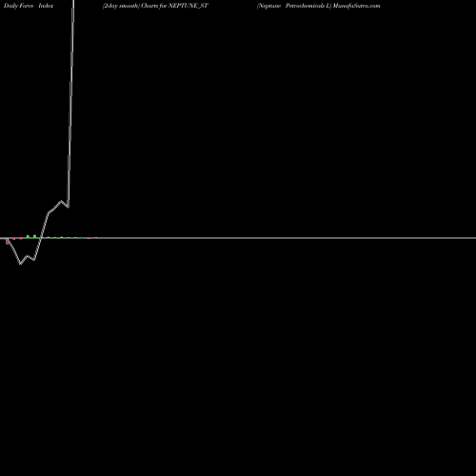Viewport: 476px width, 476px height.
Task: Click the '(2day smooth) Charts for NEPTUNE_ST' label
Action: coord(155,6)
